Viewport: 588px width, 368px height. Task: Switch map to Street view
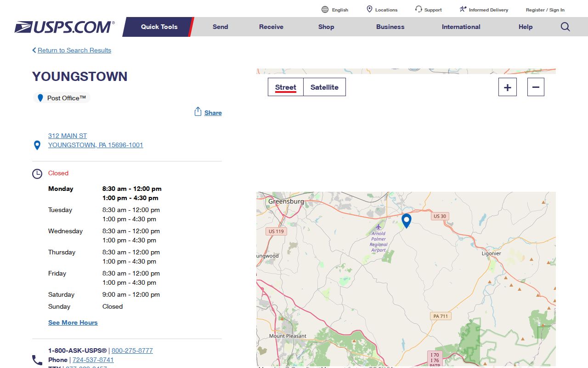coord(286,87)
